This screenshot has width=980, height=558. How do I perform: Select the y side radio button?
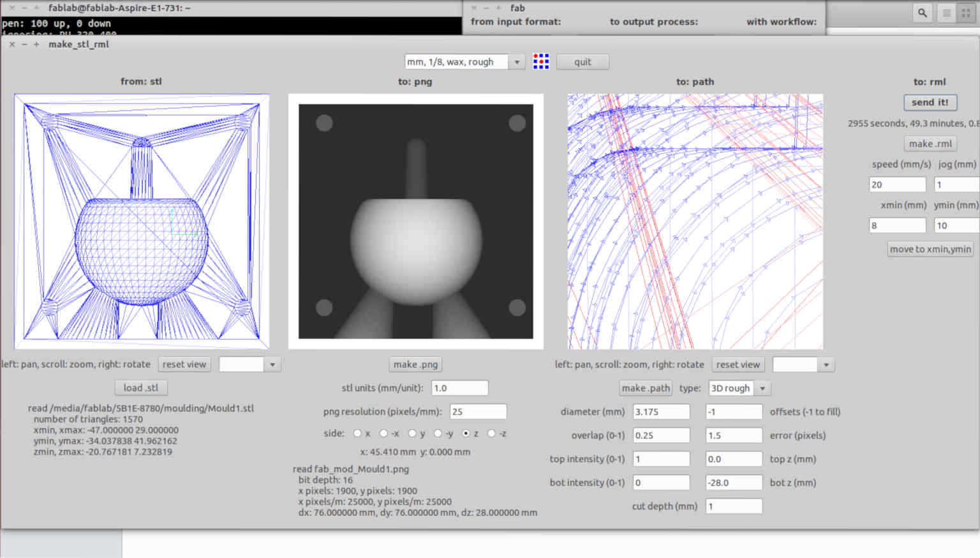[x=412, y=434]
